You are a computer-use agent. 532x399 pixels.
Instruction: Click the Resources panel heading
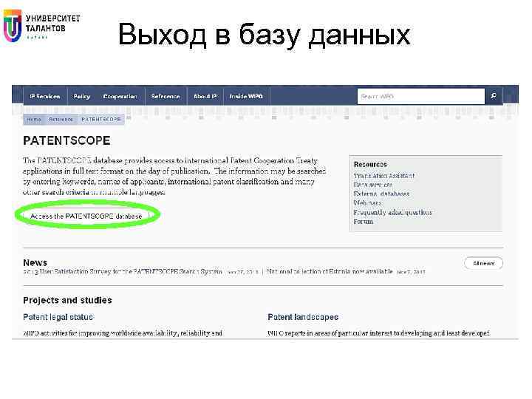click(x=370, y=164)
